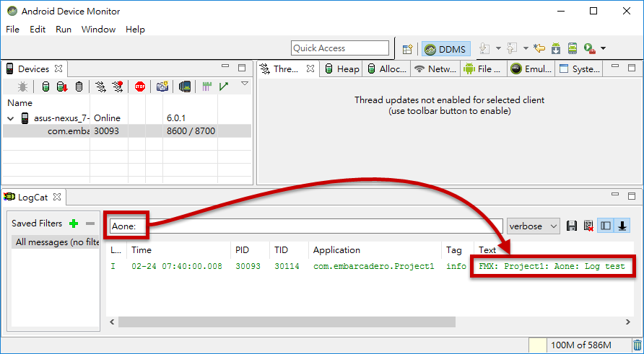Select the LogCat tab
The width and height of the screenshot is (644, 354).
(33, 198)
